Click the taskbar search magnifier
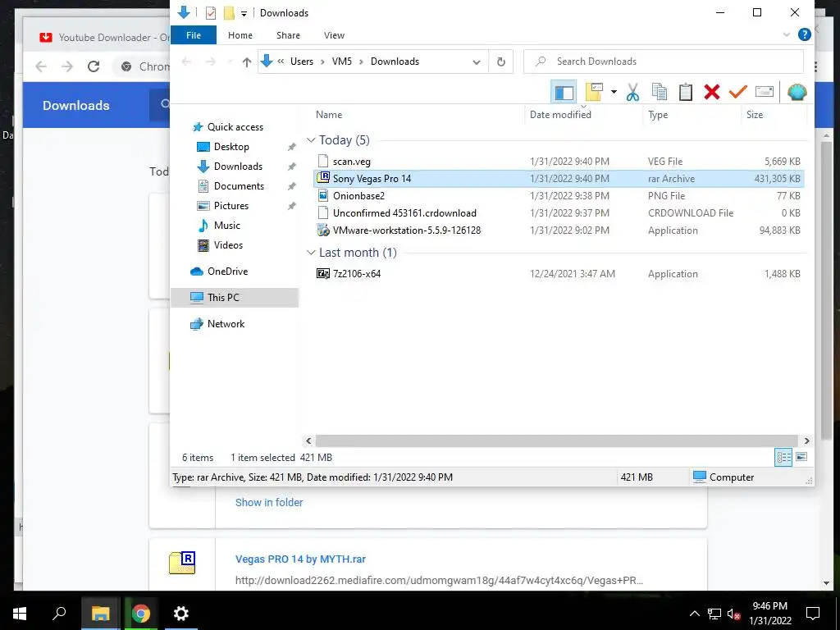Image resolution: width=840 pixels, height=630 pixels. (x=59, y=614)
